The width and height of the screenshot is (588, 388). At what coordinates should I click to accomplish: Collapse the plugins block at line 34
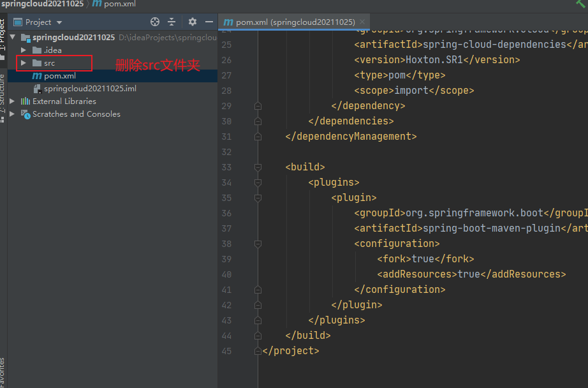(258, 183)
